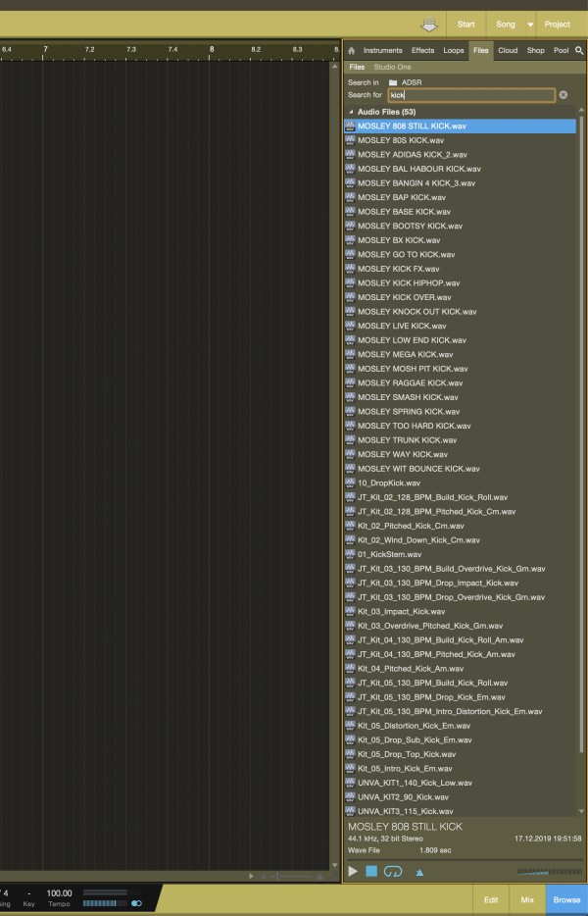The height and width of the screenshot is (916, 588).
Task: Open the Mix view button
Action: tap(527, 899)
